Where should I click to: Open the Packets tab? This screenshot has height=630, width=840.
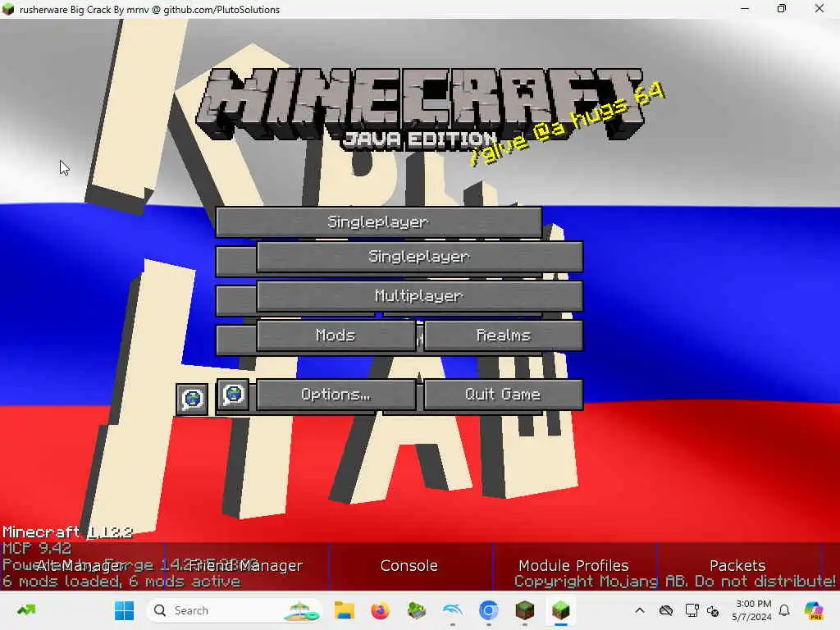tap(737, 566)
